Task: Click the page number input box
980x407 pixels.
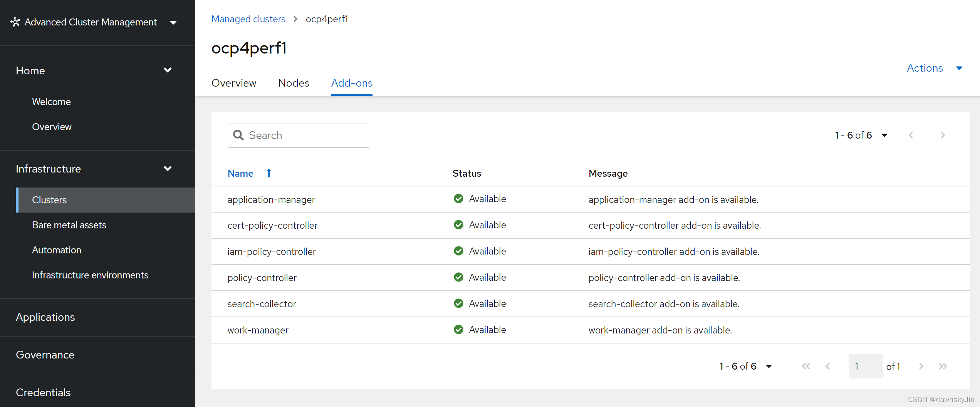Action: click(x=865, y=366)
